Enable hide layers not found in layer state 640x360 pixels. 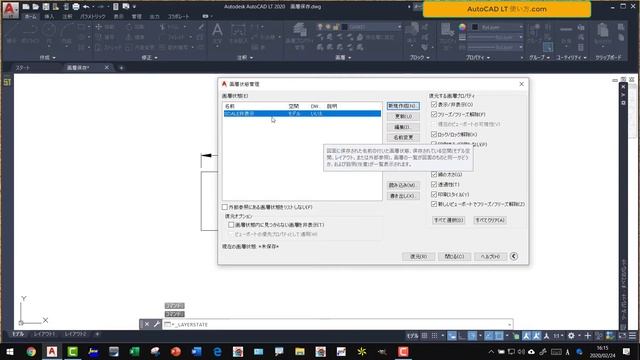[x=231, y=225]
